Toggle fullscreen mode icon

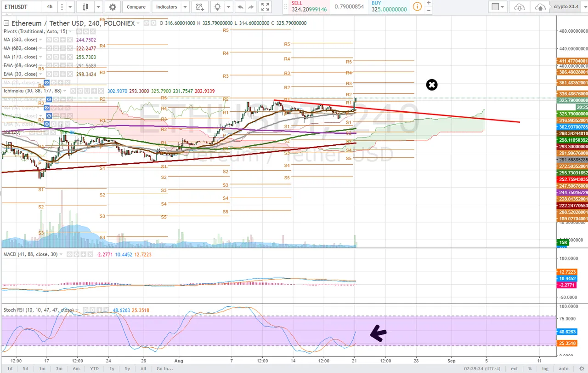point(264,7)
